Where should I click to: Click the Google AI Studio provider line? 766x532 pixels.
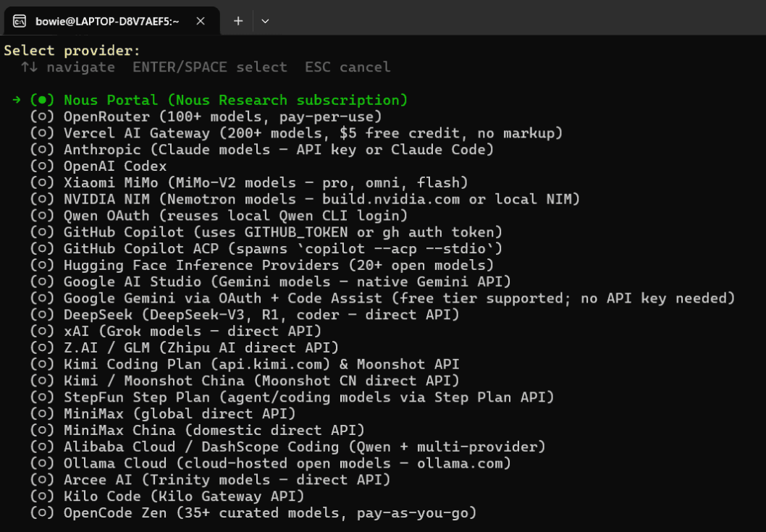click(x=287, y=282)
